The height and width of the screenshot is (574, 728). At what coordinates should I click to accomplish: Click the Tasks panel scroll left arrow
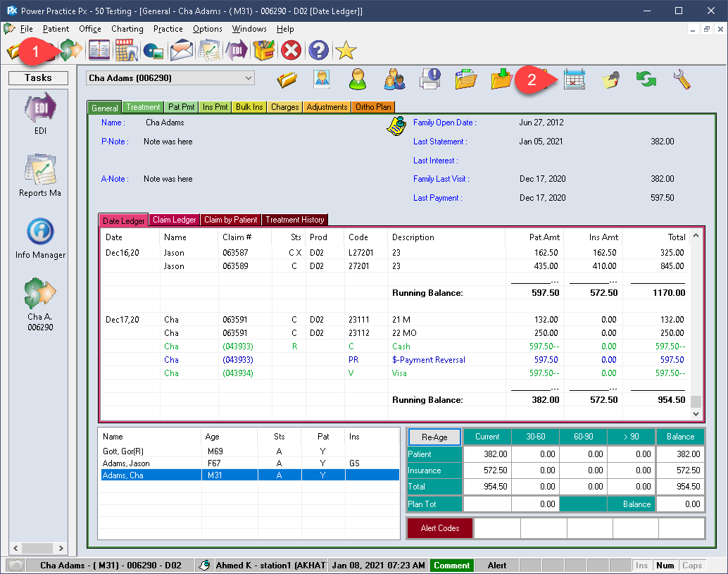15,548
